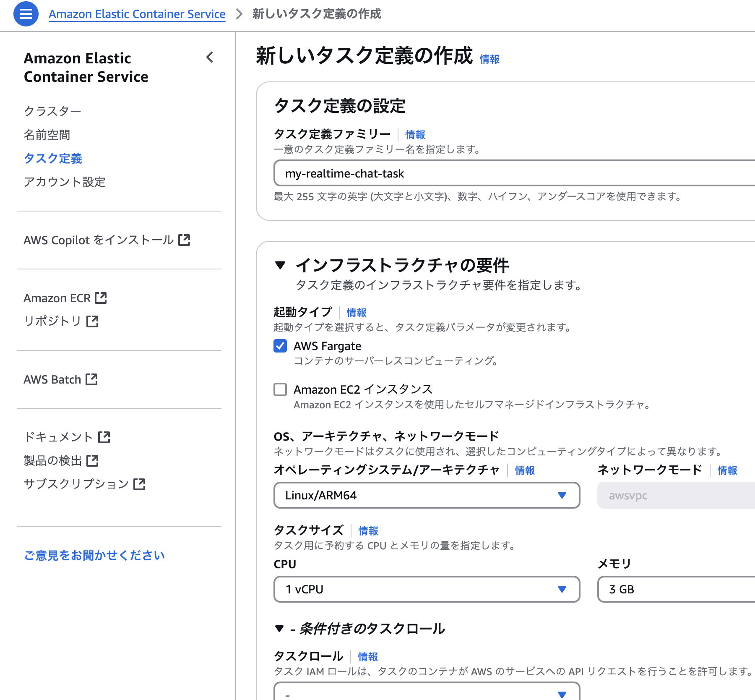The height and width of the screenshot is (700, 755).
Task: Click external link icon beside AWS Batch
Action: (91, 379)
